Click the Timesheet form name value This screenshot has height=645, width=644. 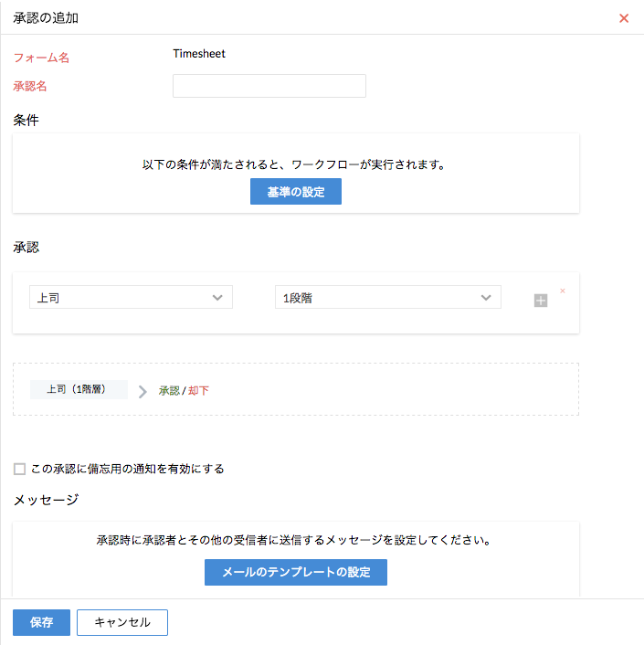pyautogui.click(x=199, y=53)
